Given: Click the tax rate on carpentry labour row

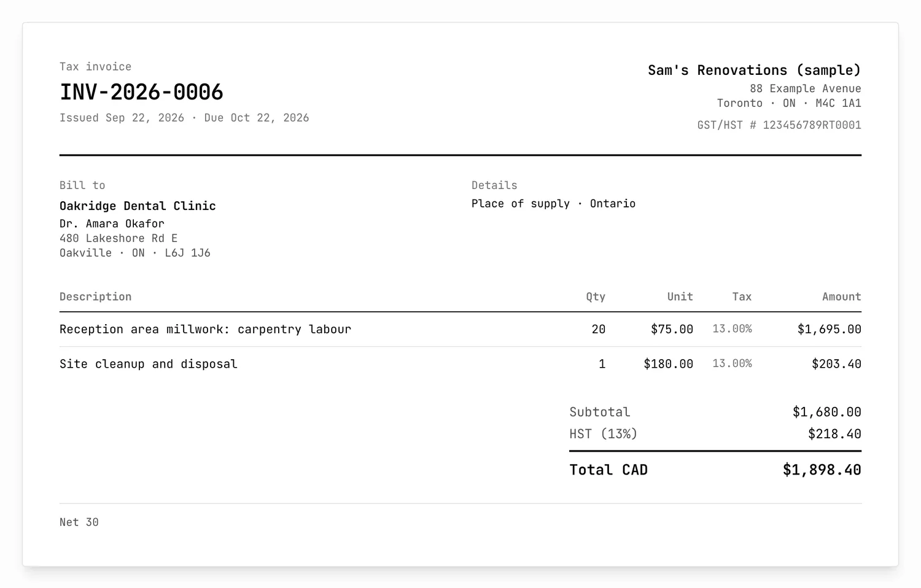Looking at the screenshot, I should 732,329.
